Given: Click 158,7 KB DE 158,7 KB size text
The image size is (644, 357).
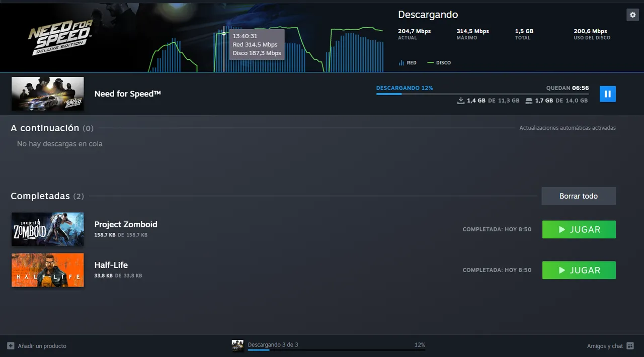Looking at the screenshot, I should (x=121, y=235).
